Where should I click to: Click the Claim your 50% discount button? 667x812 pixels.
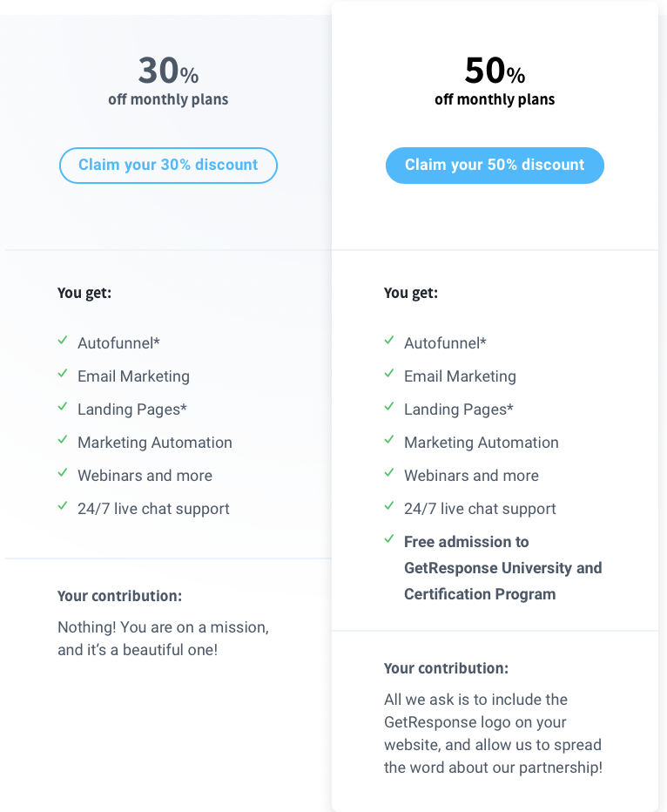tap(495, 166)
